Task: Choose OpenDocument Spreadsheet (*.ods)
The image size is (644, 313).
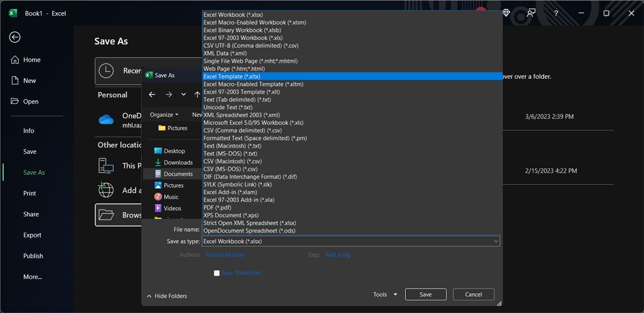Action: pyautogui.click(x=352, y=230)
